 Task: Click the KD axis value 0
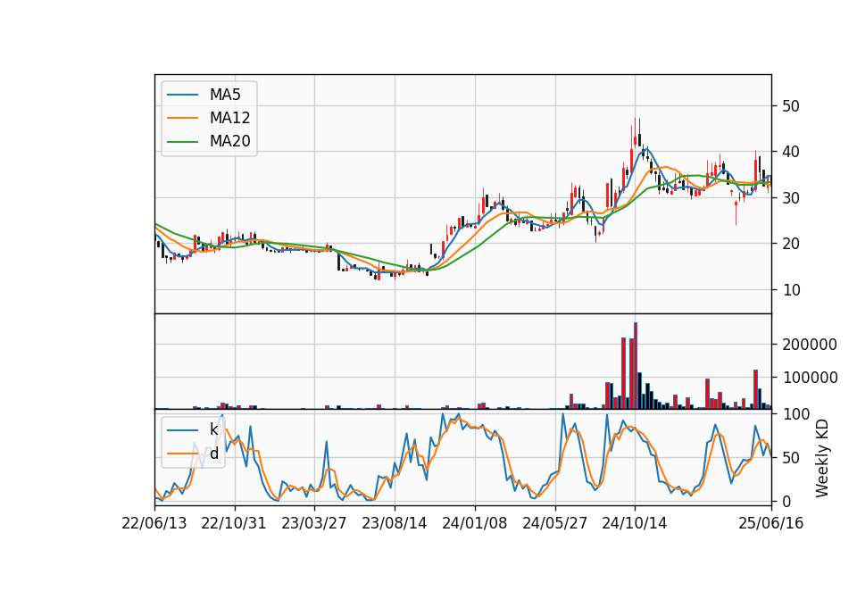click(x=786, y=501)
